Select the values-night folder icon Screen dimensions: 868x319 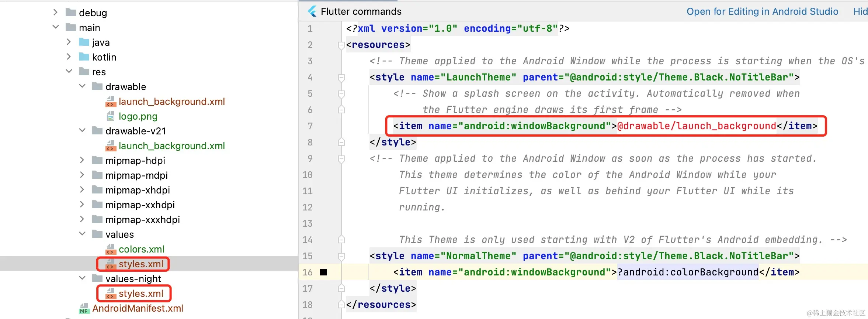[x=97, y=278]
